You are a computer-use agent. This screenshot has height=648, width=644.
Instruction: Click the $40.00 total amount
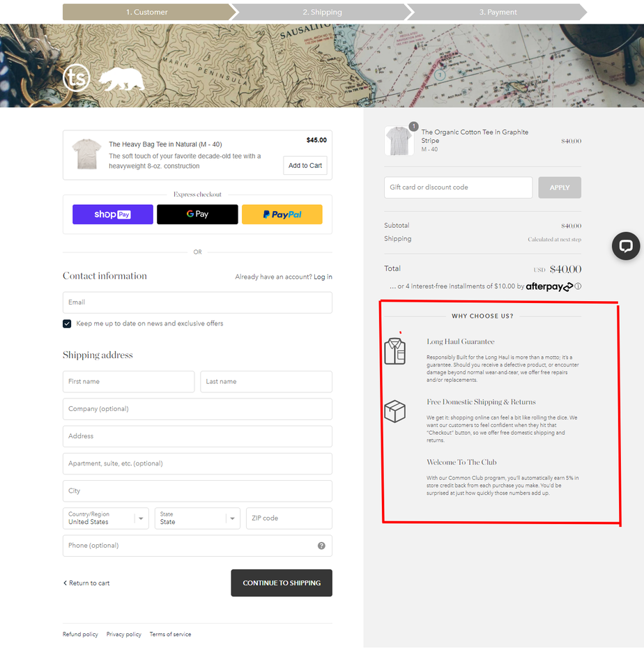(565, 270)
